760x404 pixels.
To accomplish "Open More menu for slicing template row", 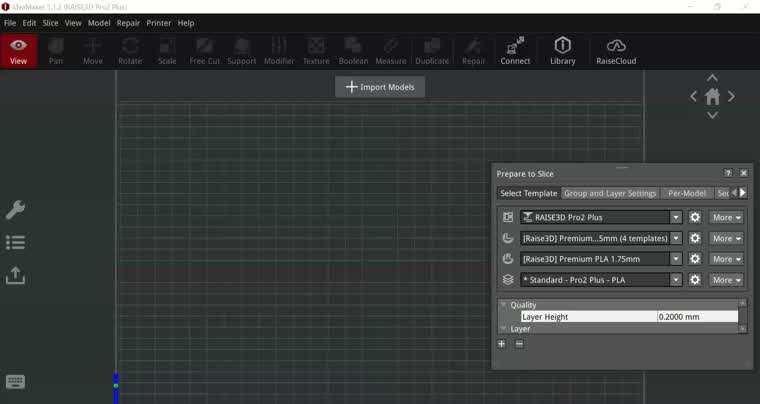I will click(726, 280).
